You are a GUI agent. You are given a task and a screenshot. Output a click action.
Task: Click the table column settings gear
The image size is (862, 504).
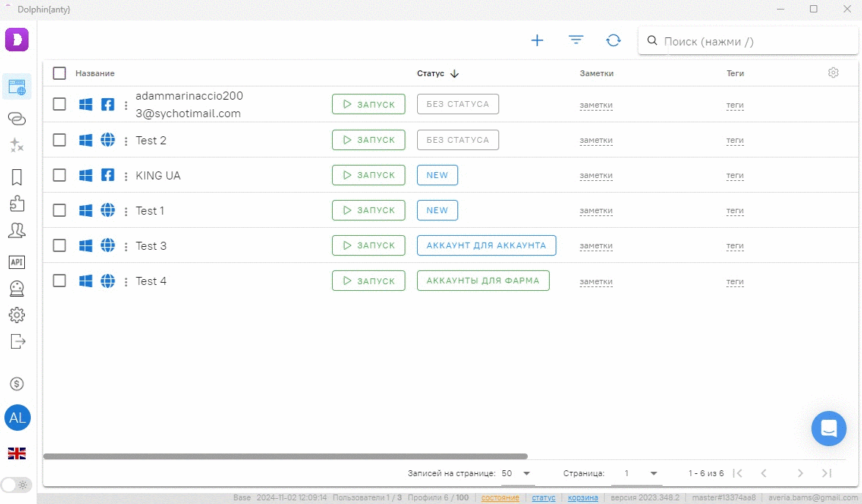tap(833, 73)
